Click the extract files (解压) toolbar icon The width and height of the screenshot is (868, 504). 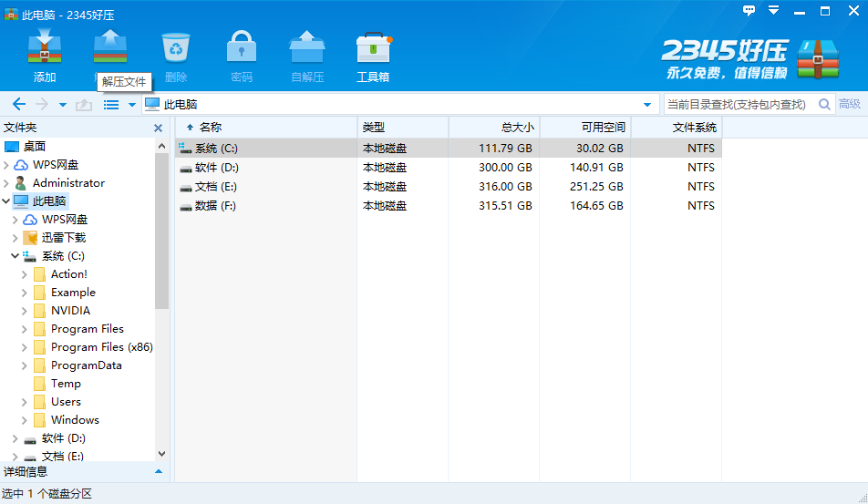(110, 46)
